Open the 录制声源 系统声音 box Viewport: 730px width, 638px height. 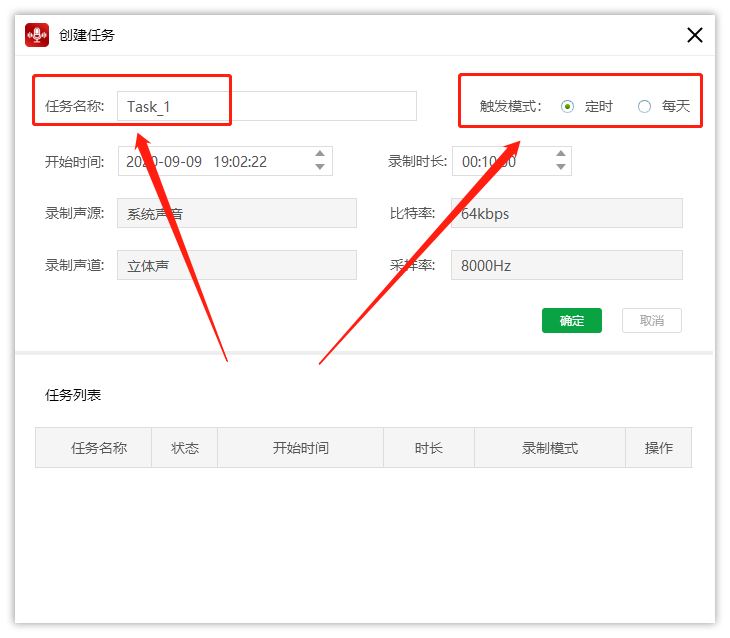click(x=236, y=213)
